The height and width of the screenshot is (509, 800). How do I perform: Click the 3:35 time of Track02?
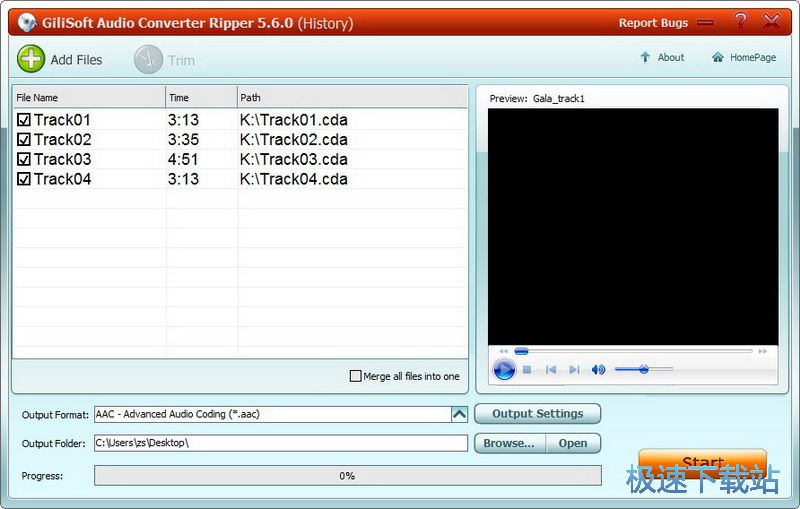pos(183,139)
